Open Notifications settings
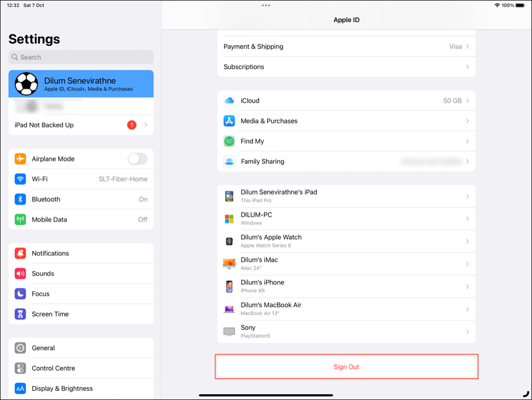 [x=81, y=253]
